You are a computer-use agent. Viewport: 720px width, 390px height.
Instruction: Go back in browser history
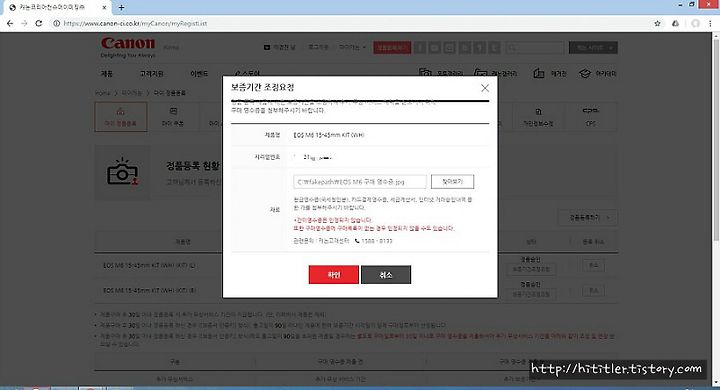(x=10, y=23)
